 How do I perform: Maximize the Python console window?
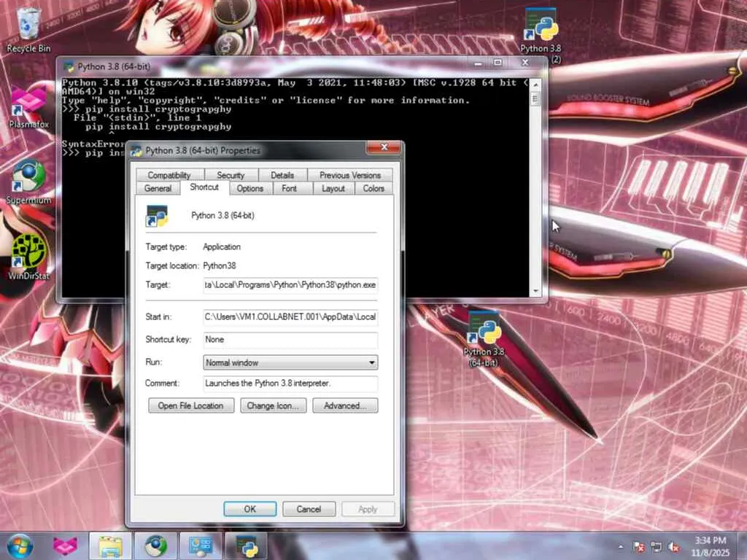(498, 63)
